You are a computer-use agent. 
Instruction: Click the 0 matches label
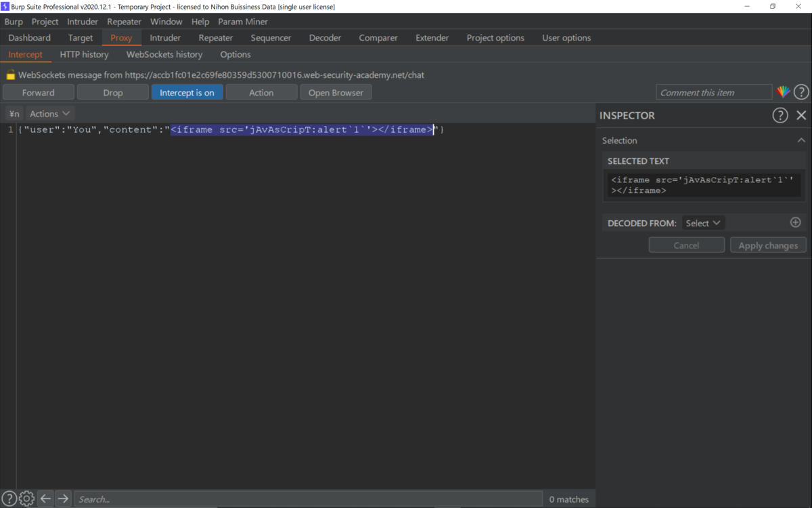pyautogui.click(x=568, y=499)
